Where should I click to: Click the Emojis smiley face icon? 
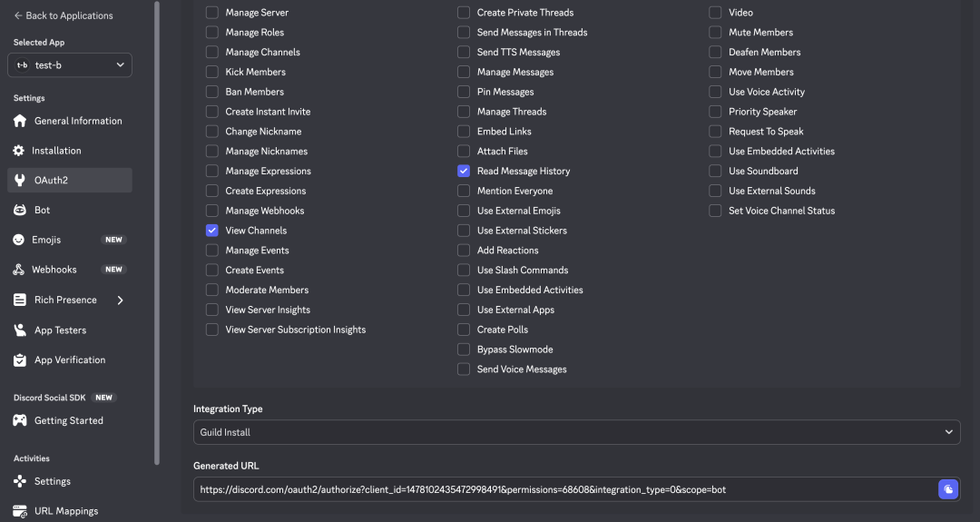point(19,240)
